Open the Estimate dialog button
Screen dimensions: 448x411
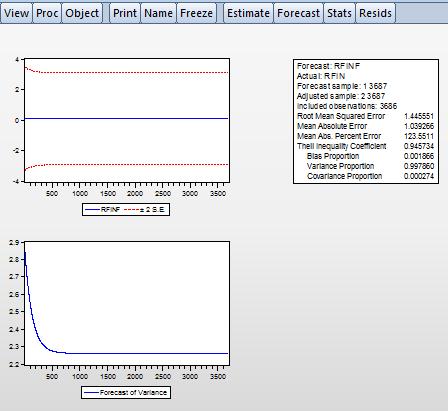pos(248,13)
